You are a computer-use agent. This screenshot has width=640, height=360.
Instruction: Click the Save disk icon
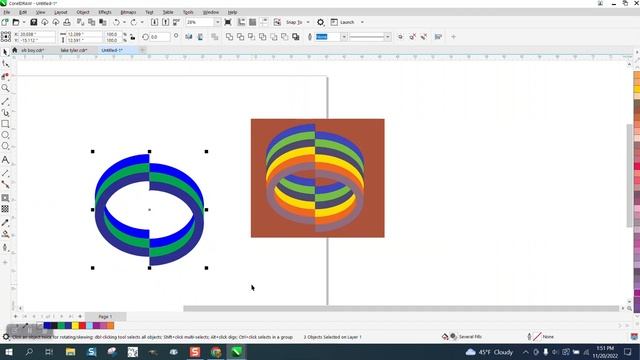[34, 22]
